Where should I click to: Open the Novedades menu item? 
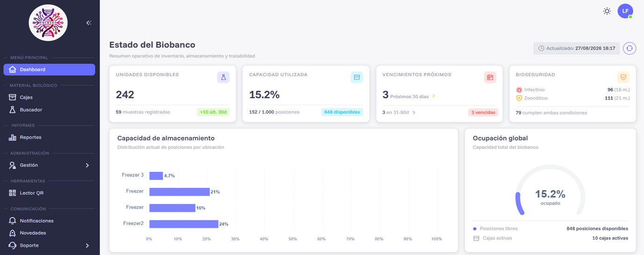[49, 233]
